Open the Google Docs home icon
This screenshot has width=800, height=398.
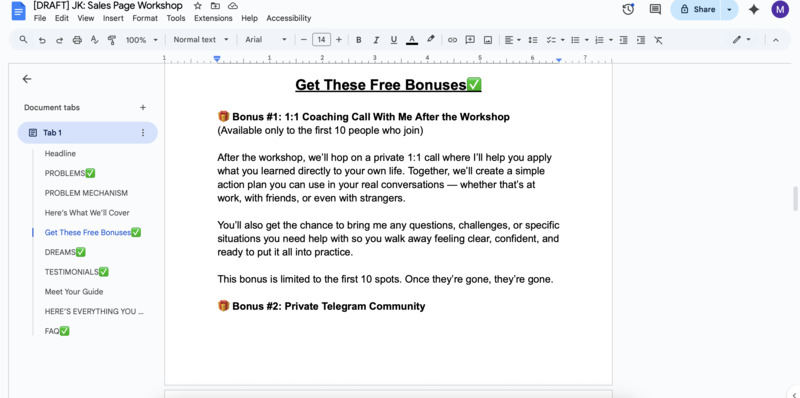(18, 10)
